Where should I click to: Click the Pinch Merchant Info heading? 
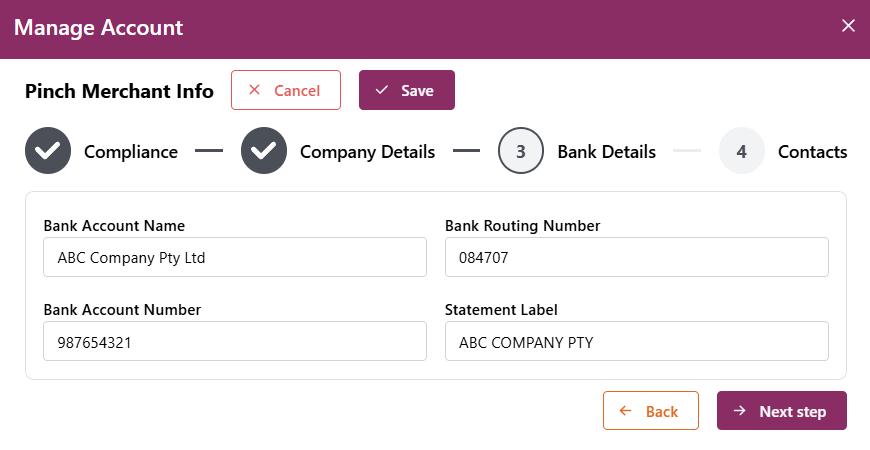[x=119, y=91]
